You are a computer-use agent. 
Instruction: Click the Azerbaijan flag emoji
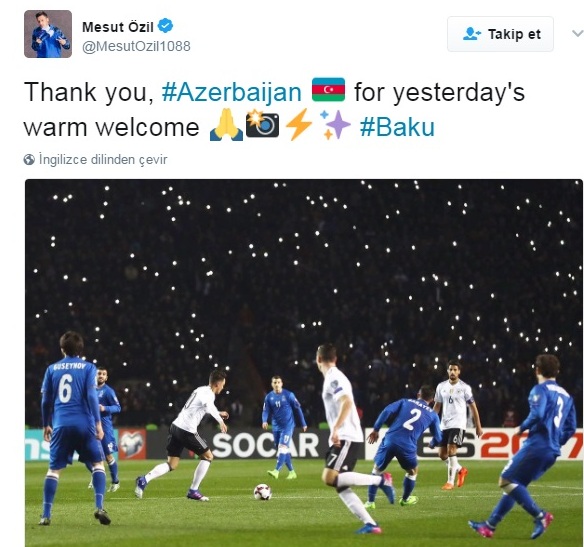tap(328, 89)
